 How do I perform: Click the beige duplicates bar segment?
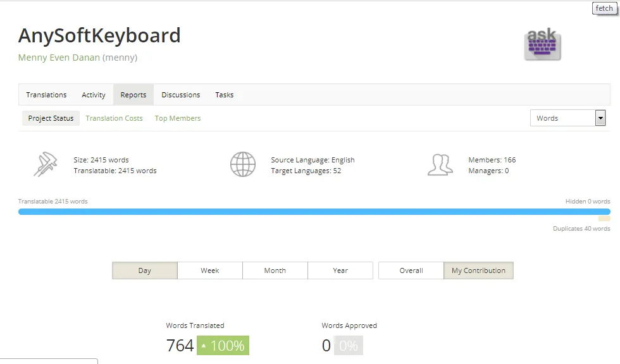(604, 219)
